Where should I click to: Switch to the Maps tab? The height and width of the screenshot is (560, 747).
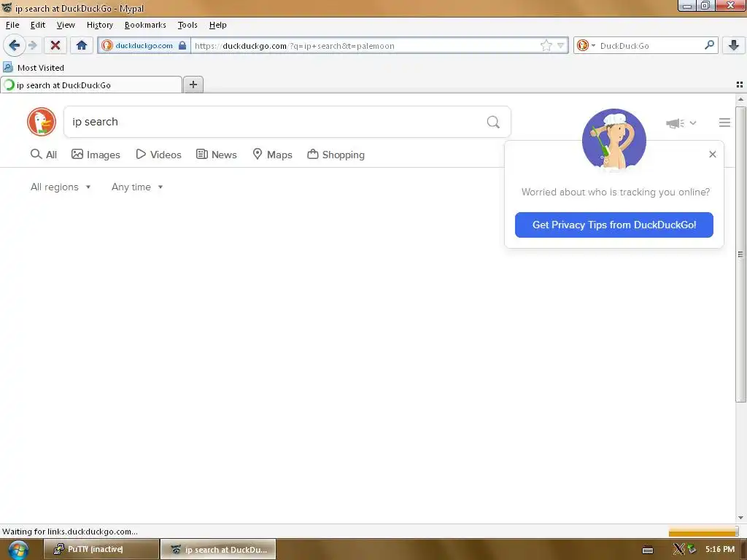(x=272, y=155)
